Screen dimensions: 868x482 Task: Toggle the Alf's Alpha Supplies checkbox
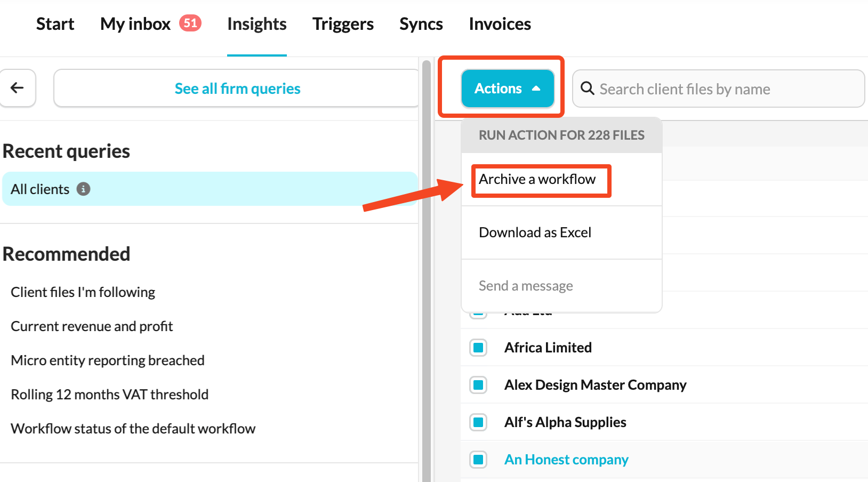(x=478, y=422)
